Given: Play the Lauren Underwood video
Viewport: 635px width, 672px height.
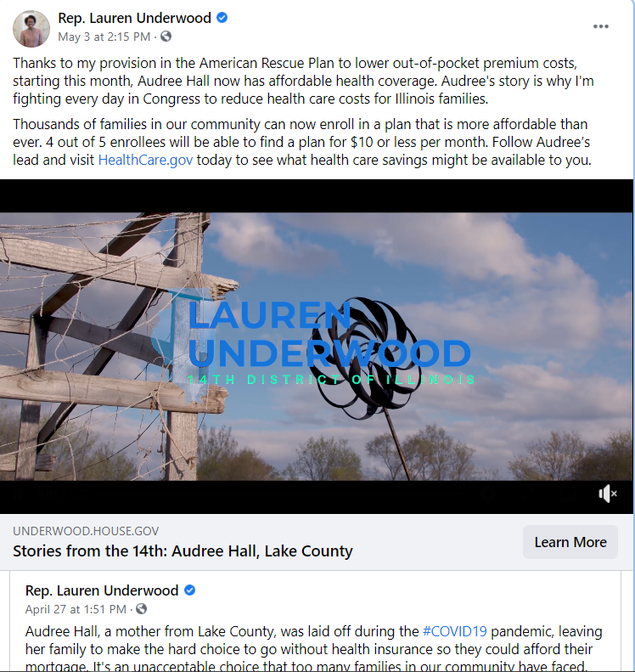Looking at the screenshot, I should pyautogui.click(x=317, y=347).
